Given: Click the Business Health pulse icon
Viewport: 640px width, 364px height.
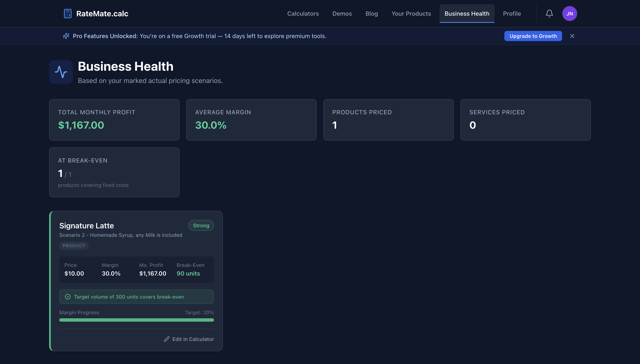Looking at the screenshot, I should [61, 72].
